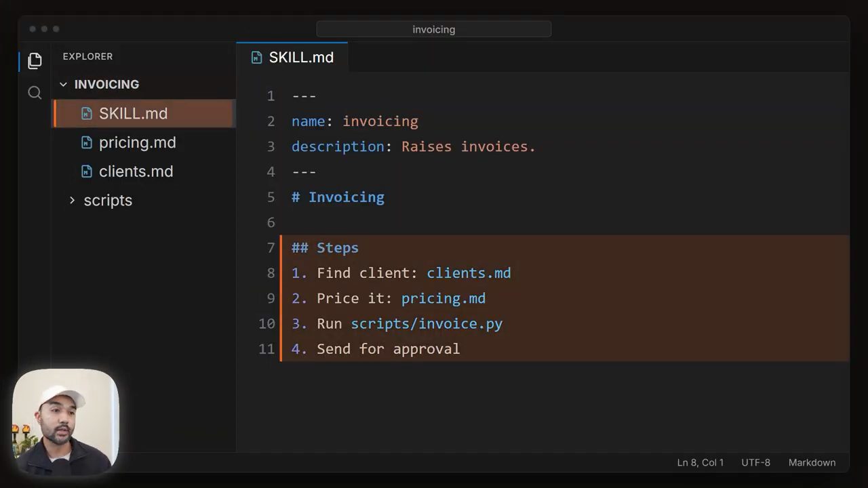This screenshot has height=488, width=868.
Task: Click the SKILL.md file icon in explorer
Action: click(86, 114)
